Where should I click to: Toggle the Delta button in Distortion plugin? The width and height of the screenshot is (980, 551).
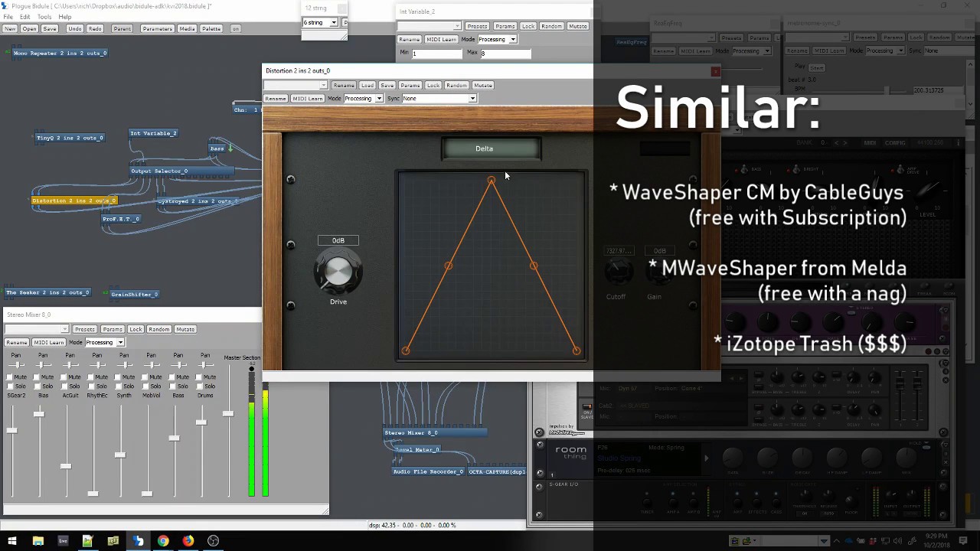coord(492,149)
